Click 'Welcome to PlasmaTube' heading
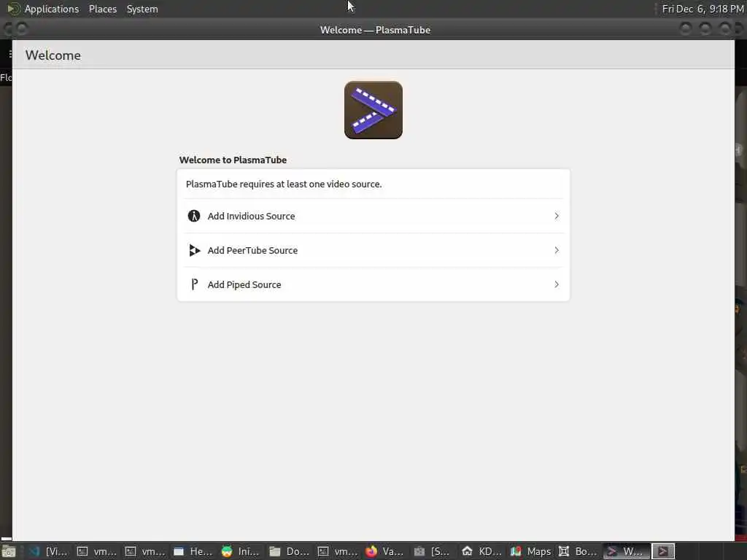Viewport: 747px width, 560px height. pyautogui.click(x=233, y=160)
